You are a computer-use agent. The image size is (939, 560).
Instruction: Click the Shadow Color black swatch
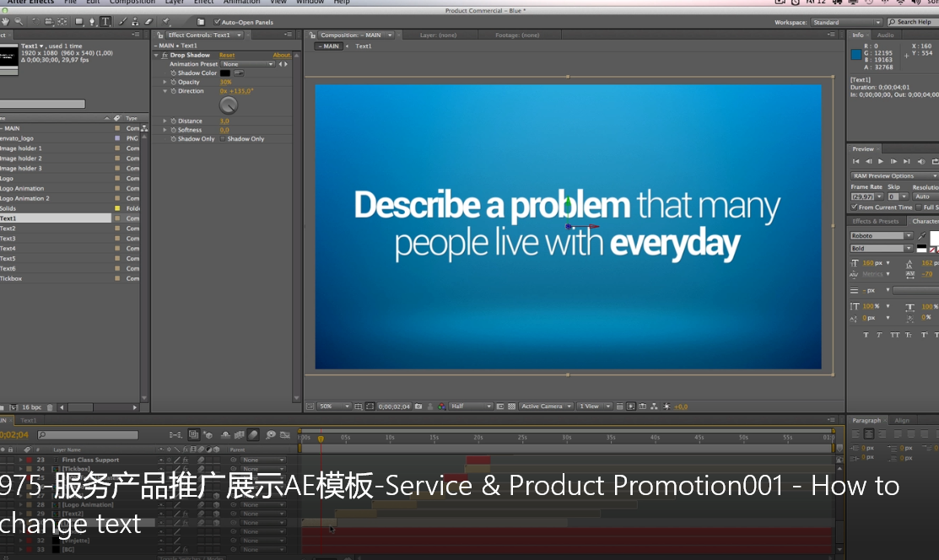[225, 73]
